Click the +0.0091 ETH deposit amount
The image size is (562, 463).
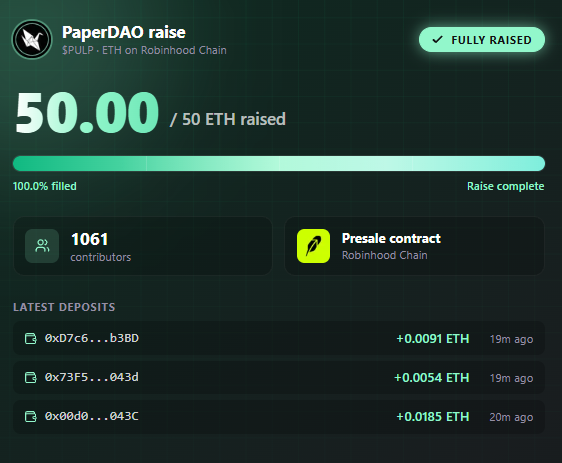[x=433, y=339]
